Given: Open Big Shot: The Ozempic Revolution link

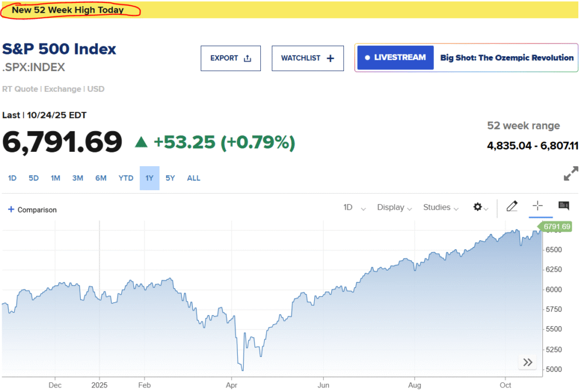Looking at the screenshot, I should tap(507, 58).
